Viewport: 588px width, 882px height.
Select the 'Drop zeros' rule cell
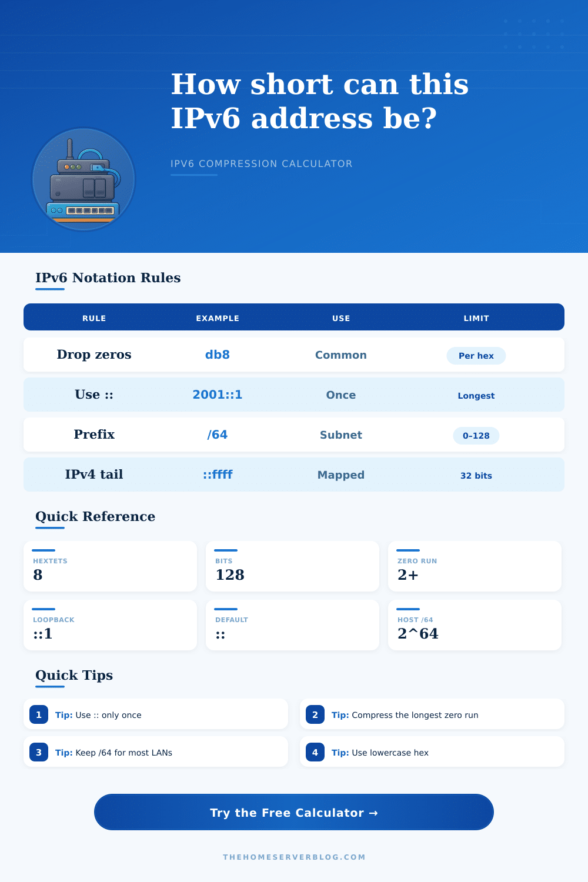coord(94,355)
